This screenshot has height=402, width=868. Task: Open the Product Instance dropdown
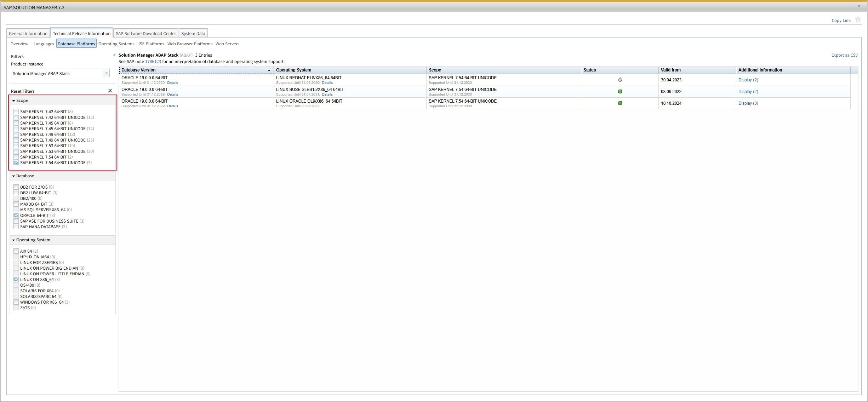click(106, 73)
